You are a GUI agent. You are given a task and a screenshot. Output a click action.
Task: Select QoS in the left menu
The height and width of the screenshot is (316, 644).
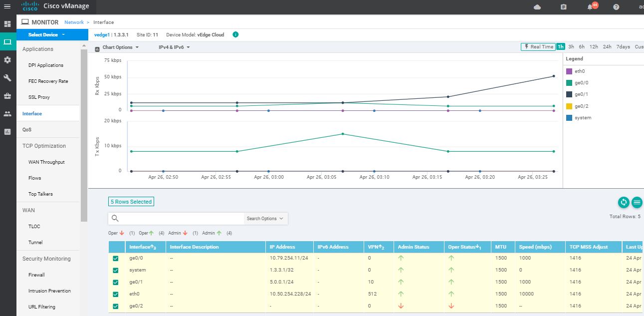[27, 130]
